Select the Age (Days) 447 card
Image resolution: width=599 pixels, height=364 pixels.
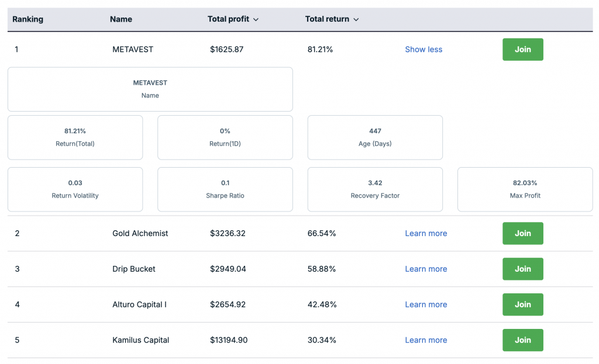tap(375, 137)
